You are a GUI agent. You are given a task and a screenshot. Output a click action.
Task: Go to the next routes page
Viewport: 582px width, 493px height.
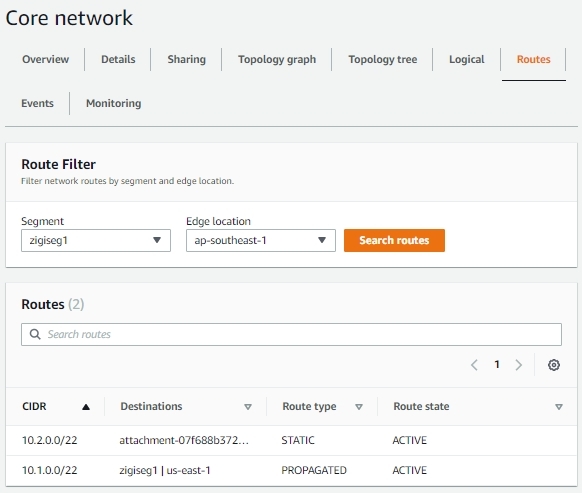click(519, 365)
